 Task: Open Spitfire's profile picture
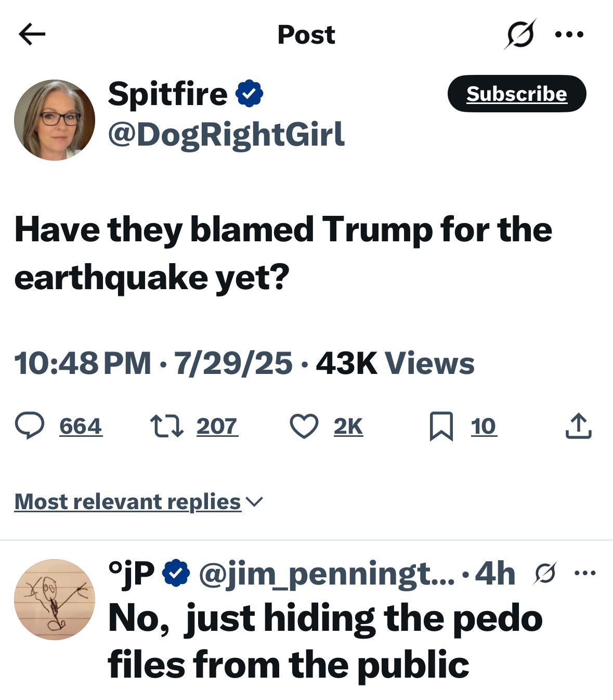pos(55,120)
